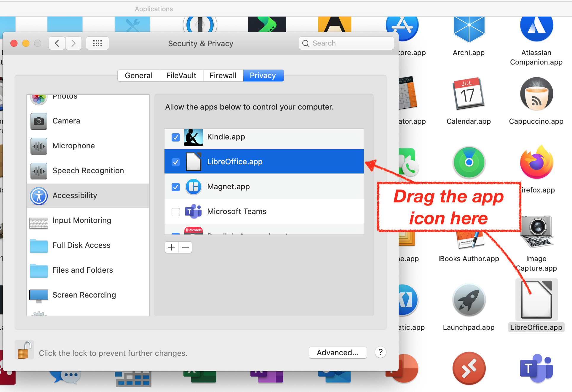Screen dimensions: 572x392
Task: Switch to the General tab
Action: 138,75
